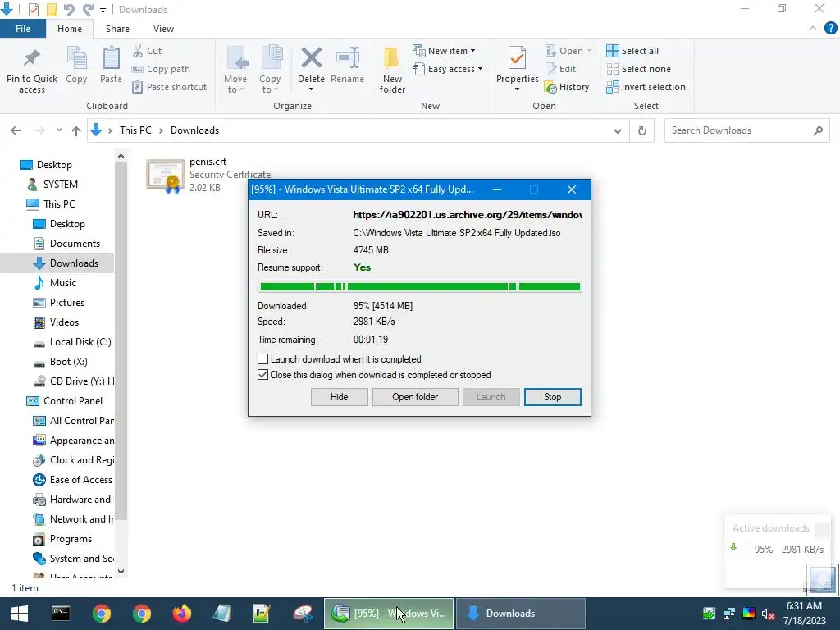
Task: Click the green download progress bar
Action: coord(419,287)
